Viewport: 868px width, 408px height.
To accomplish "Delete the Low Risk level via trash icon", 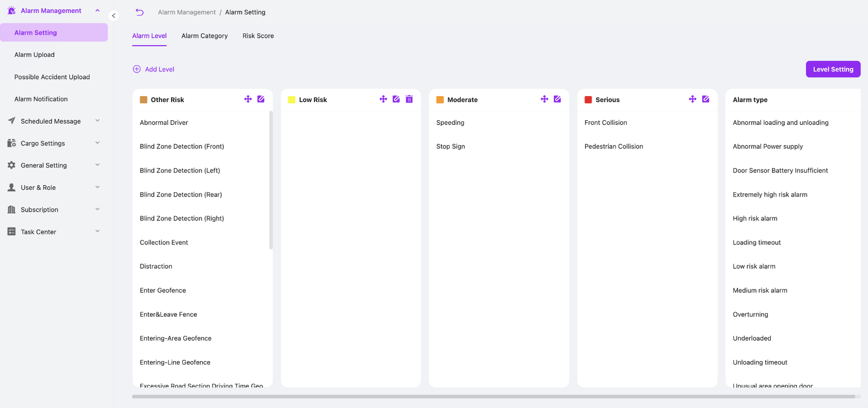I will coord(409,99).
